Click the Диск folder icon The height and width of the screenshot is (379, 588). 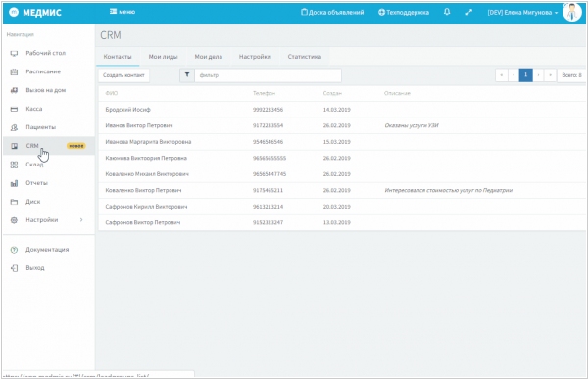14,202
